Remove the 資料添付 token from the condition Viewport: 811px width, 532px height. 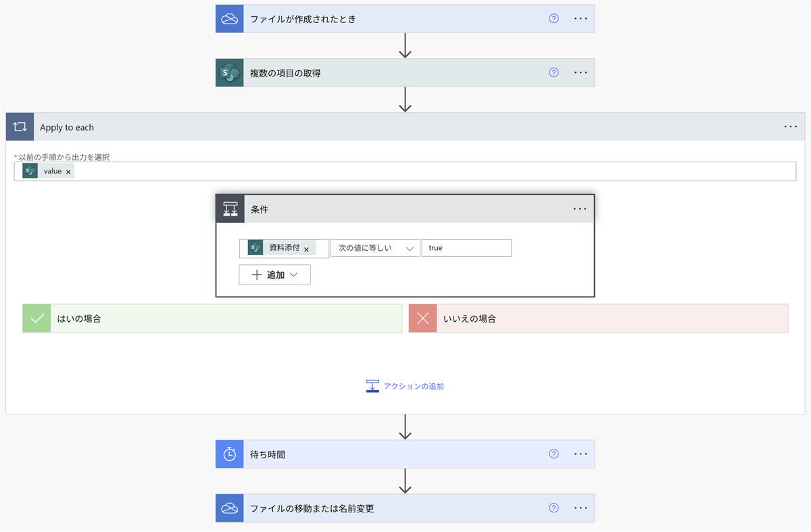[306, 249]
